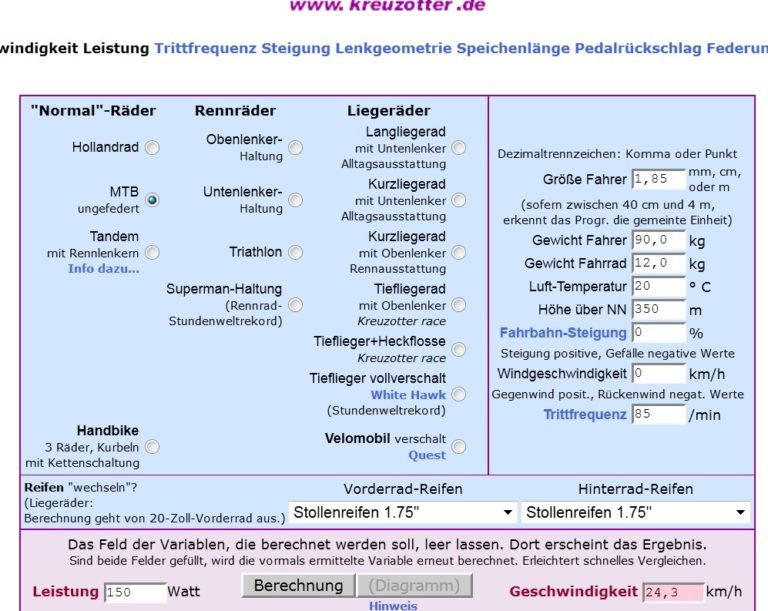Choose Tiefliegerad mit Obenlenker option
The height and width of the screenshot is (611, 768).
pos(459,305)
